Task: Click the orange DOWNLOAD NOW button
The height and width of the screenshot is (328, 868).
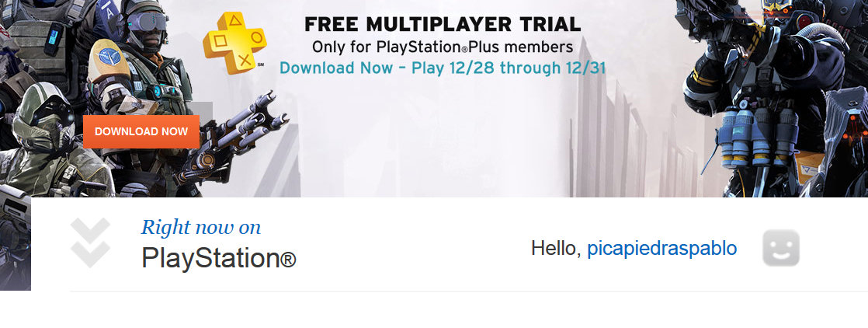Action: [x=141, y=132]
